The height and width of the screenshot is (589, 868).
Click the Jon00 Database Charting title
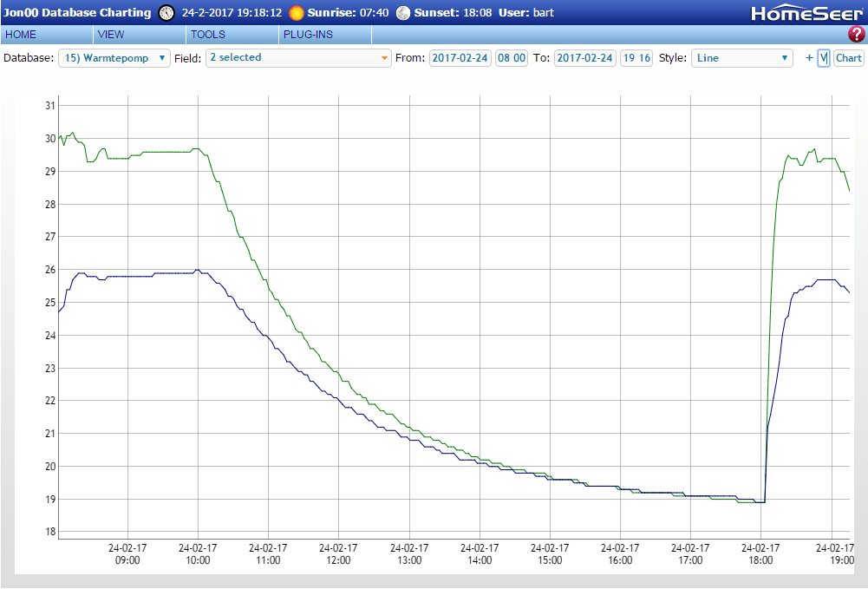tap(77, 13)
